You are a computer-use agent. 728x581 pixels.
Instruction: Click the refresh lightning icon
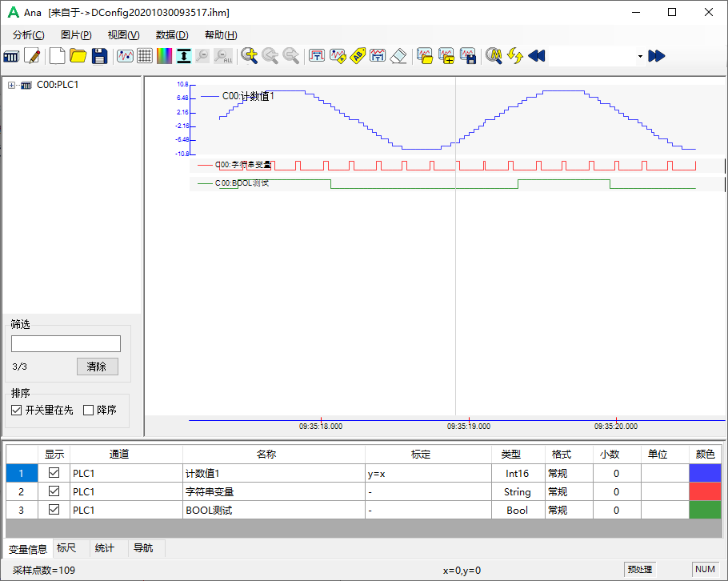(x=514, y=55)
